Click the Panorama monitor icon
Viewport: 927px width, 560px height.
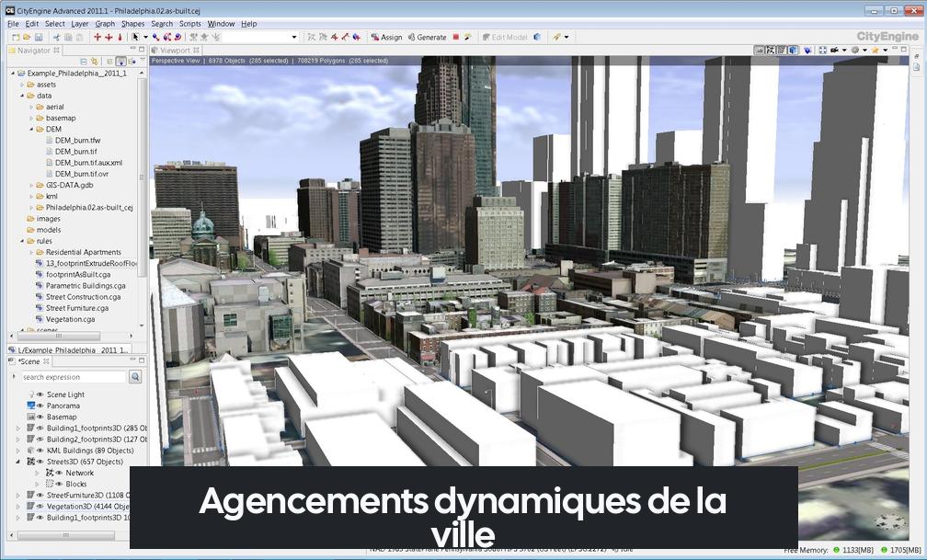pos(31,406)
